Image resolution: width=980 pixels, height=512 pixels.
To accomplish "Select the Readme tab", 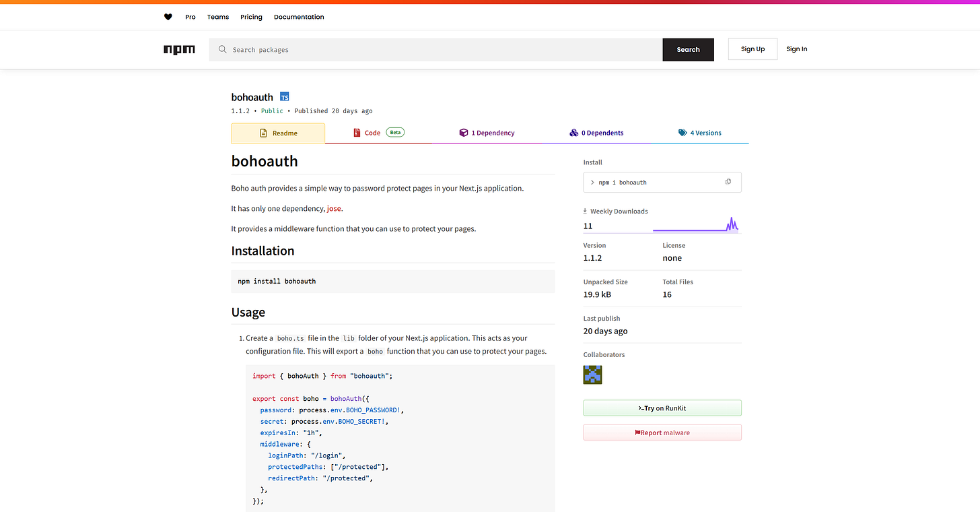I will tap(278, 133).
